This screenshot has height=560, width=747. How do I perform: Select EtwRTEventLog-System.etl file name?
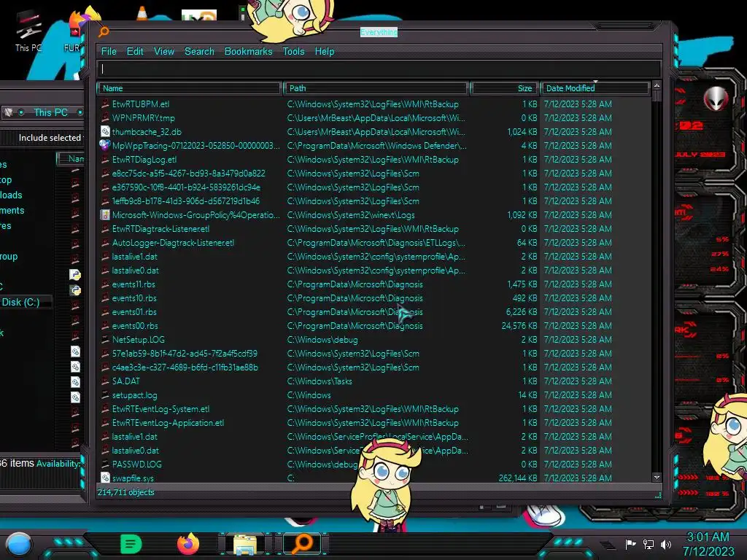(160, 409)
